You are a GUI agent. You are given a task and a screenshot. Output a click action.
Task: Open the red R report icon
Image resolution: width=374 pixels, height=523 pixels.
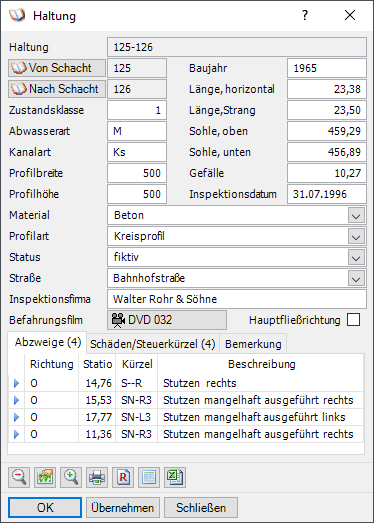tap(123, 477)
